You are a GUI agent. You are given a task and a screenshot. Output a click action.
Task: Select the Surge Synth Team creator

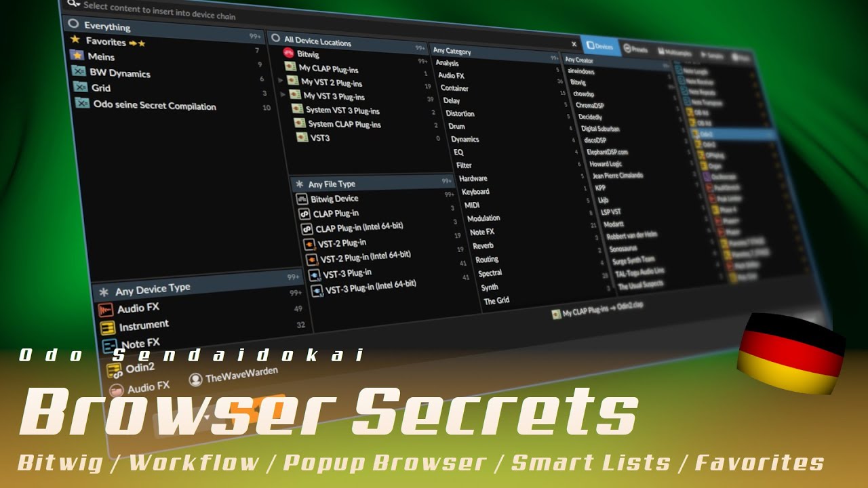[633, 260]
